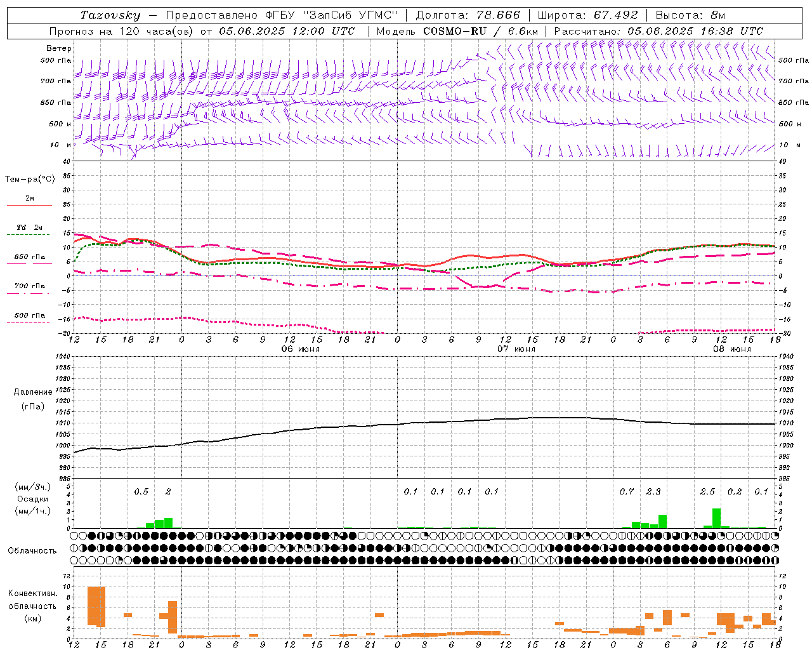Click the tallest orange convective cloud bar
The height and width of the screenshot is (650, 812).
tap(96, 607)
